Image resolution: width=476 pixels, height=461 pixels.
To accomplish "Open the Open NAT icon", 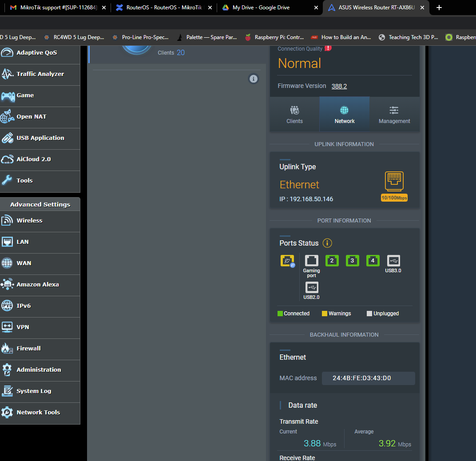I will pyautogui.click(x=7, y=117).
